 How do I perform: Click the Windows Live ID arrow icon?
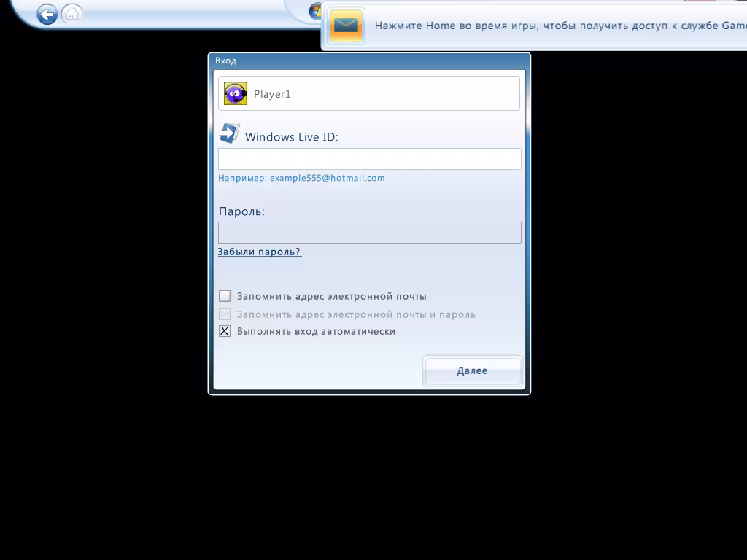(229, 133)
